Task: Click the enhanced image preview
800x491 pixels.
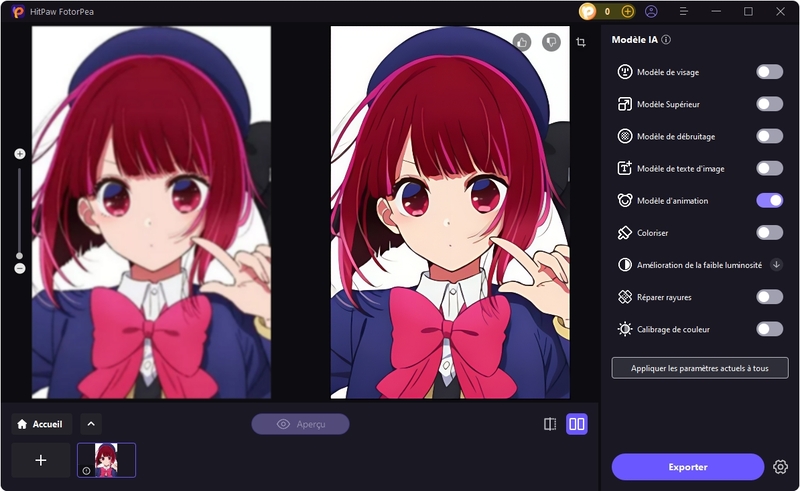Action: [x=450, y=212]
